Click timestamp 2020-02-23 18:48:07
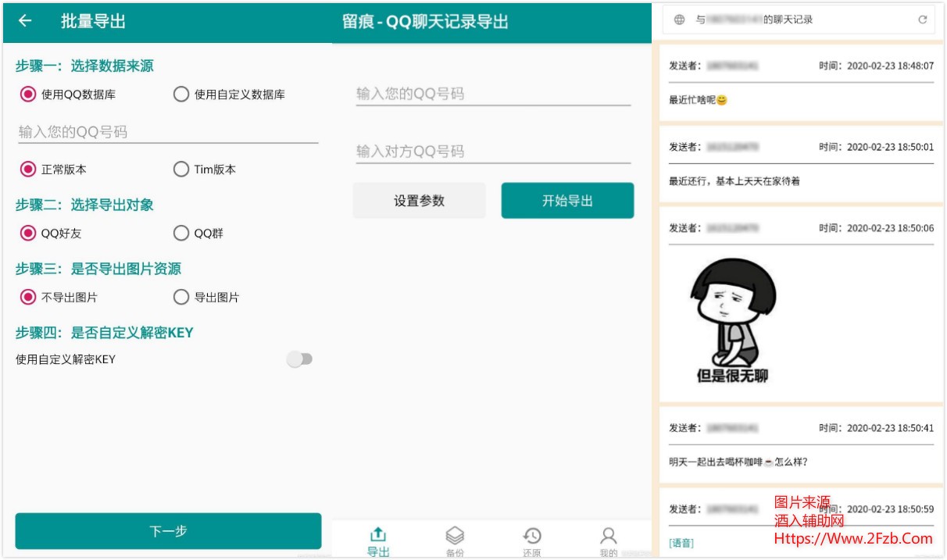The image size is (947, 560). coord(890,66)
